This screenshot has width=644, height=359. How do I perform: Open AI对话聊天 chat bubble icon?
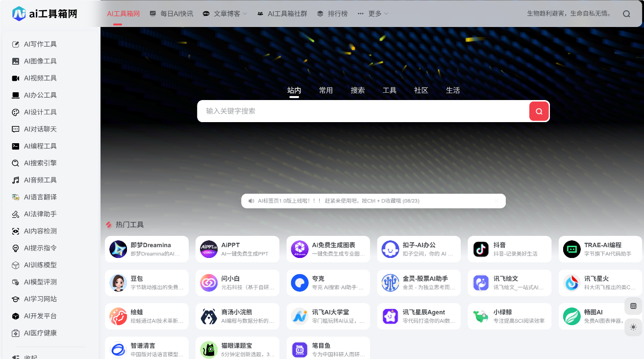point(15,129)
